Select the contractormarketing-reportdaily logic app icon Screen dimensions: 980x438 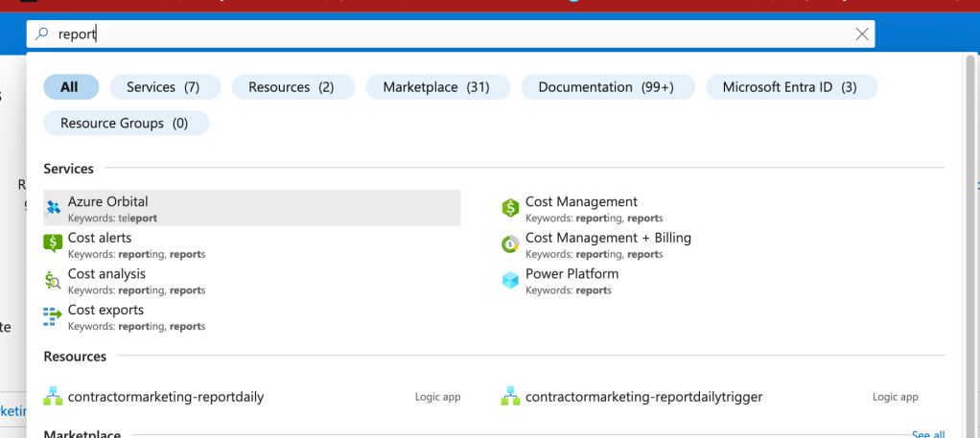coord(53,396)
